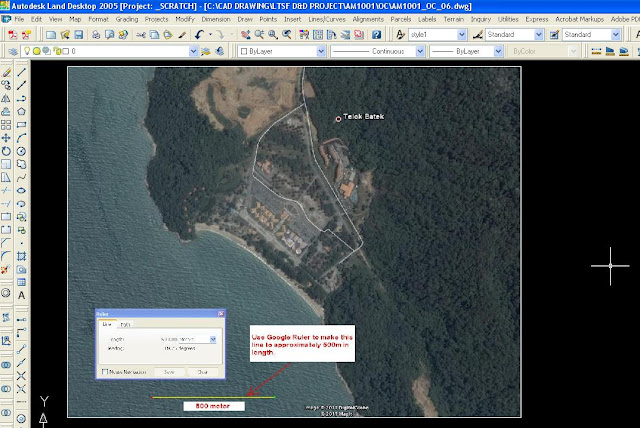Close the Ruler dialog
Image resolution: width=640 pixels, height=428 pixels.
(221, 314)
